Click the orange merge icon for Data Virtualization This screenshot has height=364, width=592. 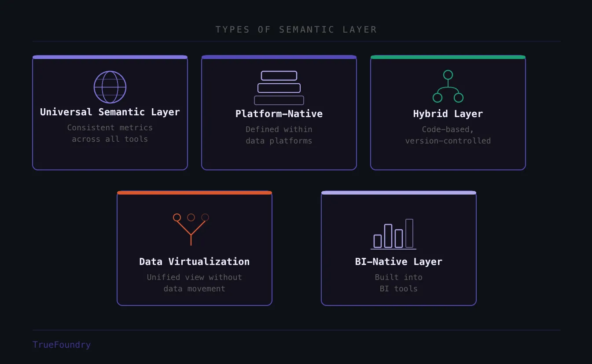click(191, 229)
